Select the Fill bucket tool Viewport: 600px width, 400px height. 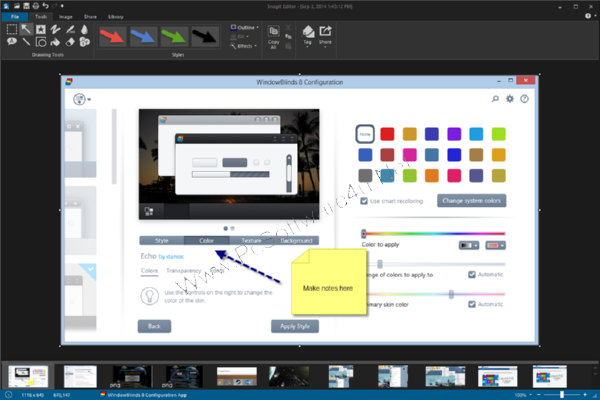[55, 42]
